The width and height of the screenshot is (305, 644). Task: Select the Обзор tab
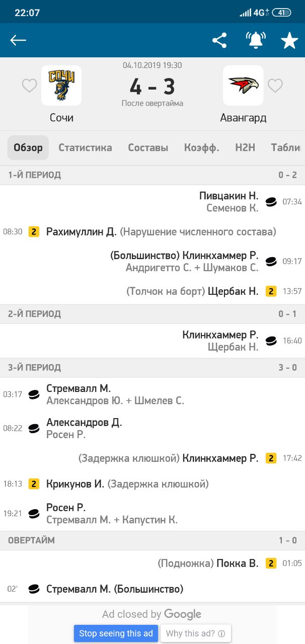pos(28,147)
